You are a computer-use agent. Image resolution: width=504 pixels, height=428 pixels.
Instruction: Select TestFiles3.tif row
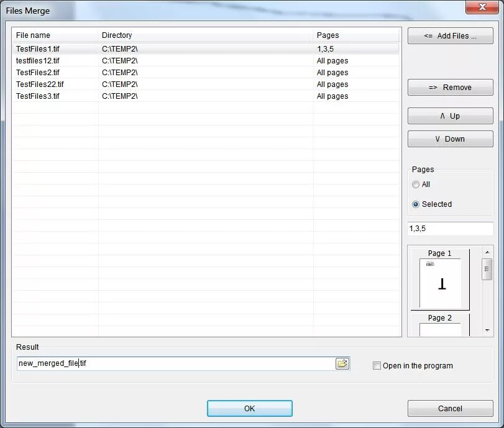(206, 96)
